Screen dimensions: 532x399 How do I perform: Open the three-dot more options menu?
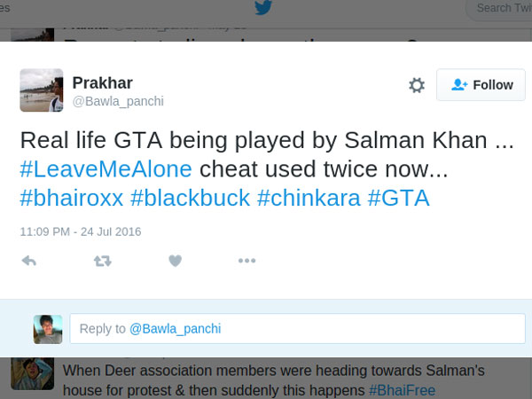click(x=246, y=261)
